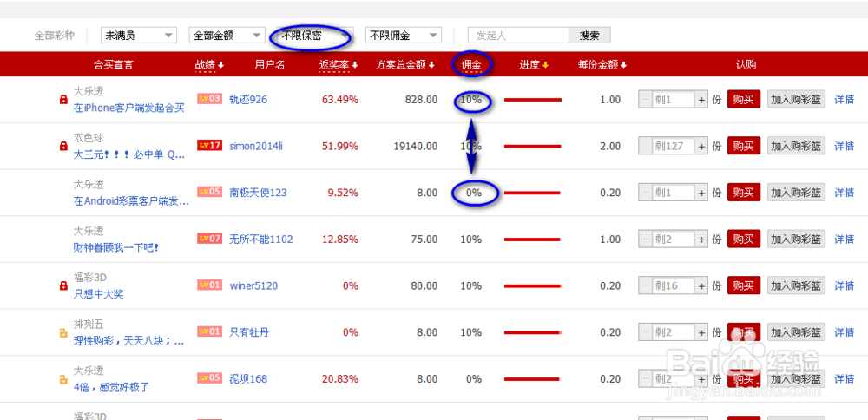The height and width of the screenshot is (420, 868).
Task: Increase share count on winer5120 row
Action: point(701,285)
